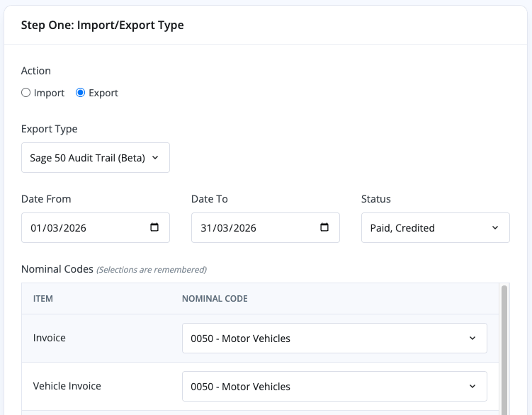Select the Export radio button

pos(81,93)
